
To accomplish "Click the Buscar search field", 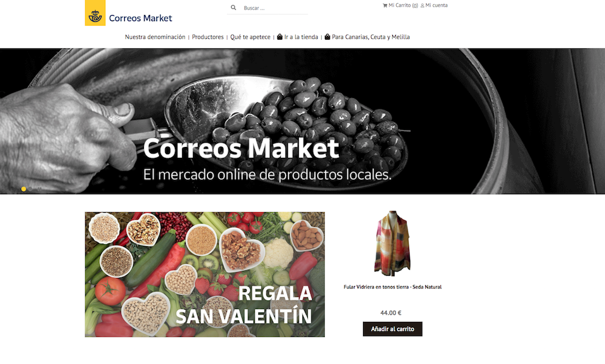I will [275, 8].
